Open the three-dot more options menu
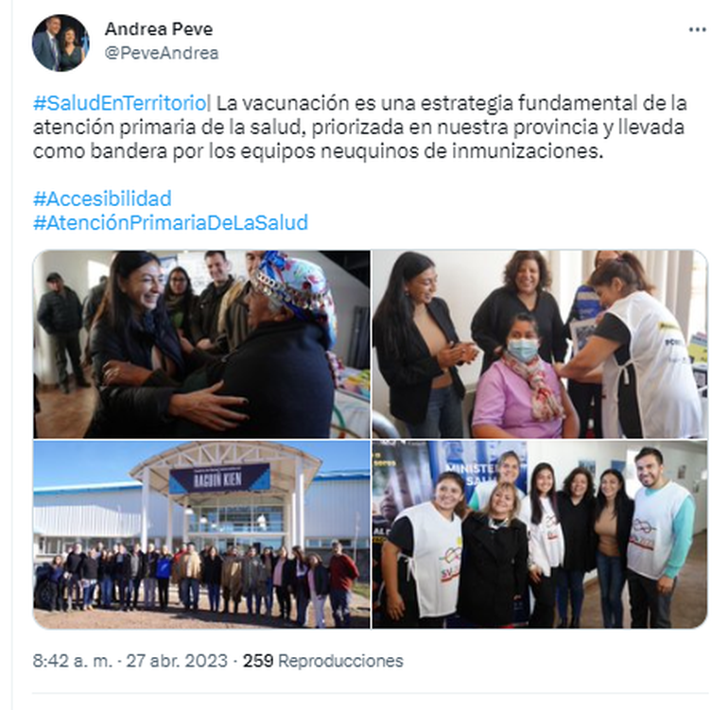This screenshot has height=710, width=728. pos(697,30)
